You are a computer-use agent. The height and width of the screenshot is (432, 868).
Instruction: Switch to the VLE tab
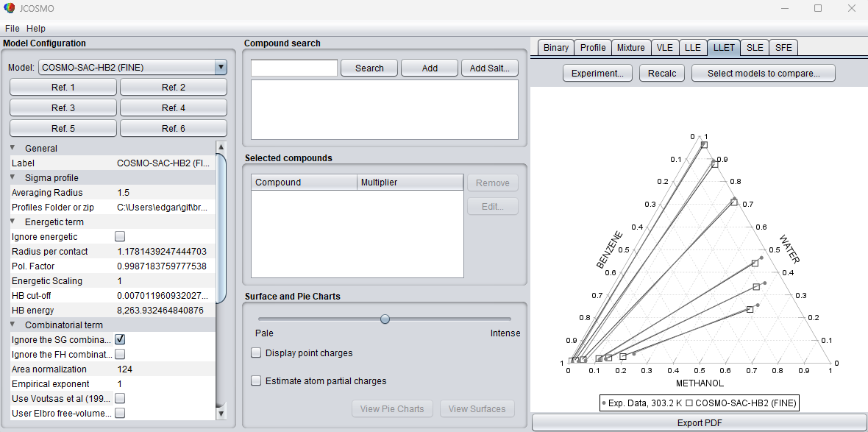(665, 48)
